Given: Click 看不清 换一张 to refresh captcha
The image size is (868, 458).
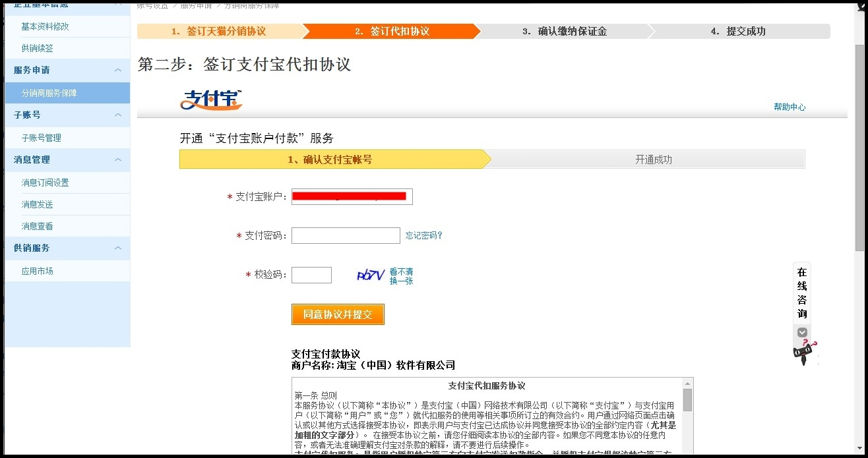Looking at the screenshot, I should point(401,276).
